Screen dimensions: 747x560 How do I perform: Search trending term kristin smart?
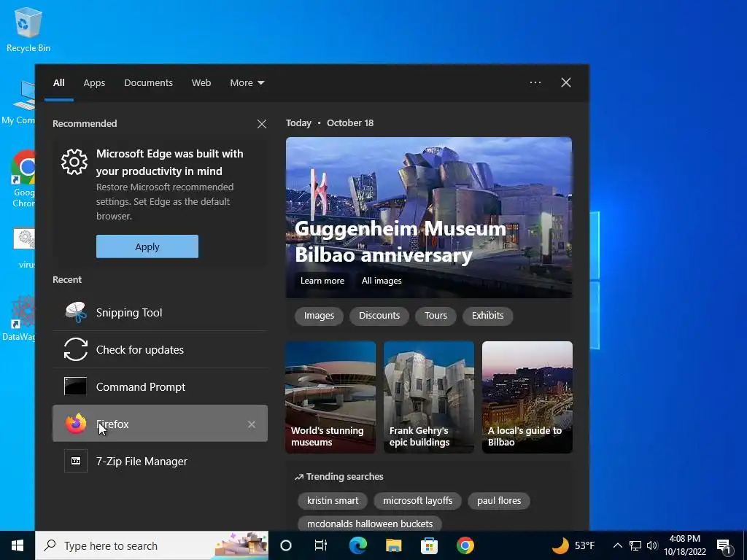pyautogui.click(x=333, y=500)
